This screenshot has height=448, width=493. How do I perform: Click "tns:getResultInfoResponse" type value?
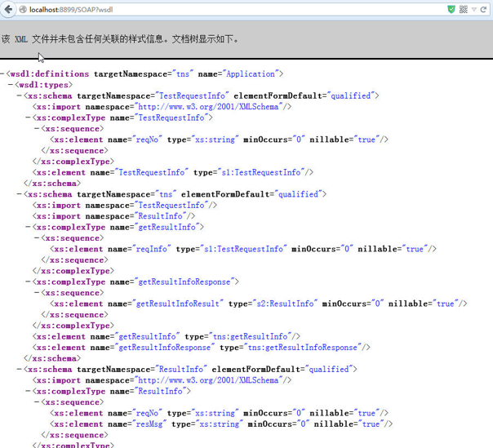tap(303, 348)
